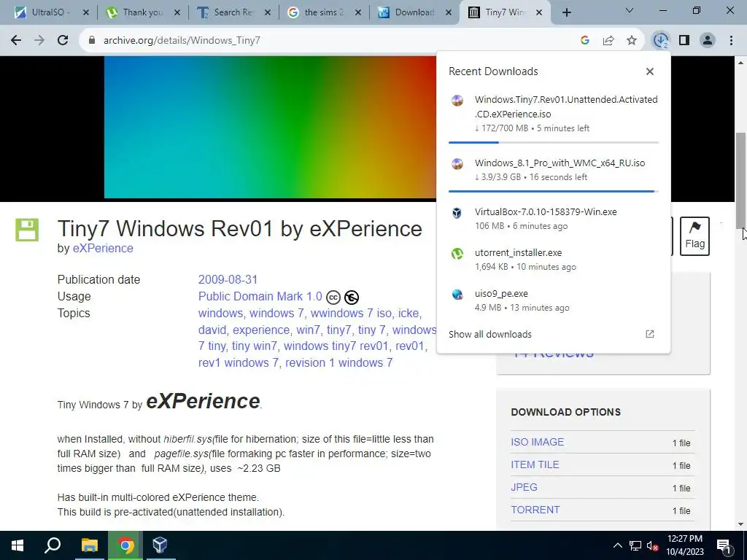Screen dimensions: 747x560
Task: Open publication date 2009-08-31 link
Action: (x=228, y=279)
